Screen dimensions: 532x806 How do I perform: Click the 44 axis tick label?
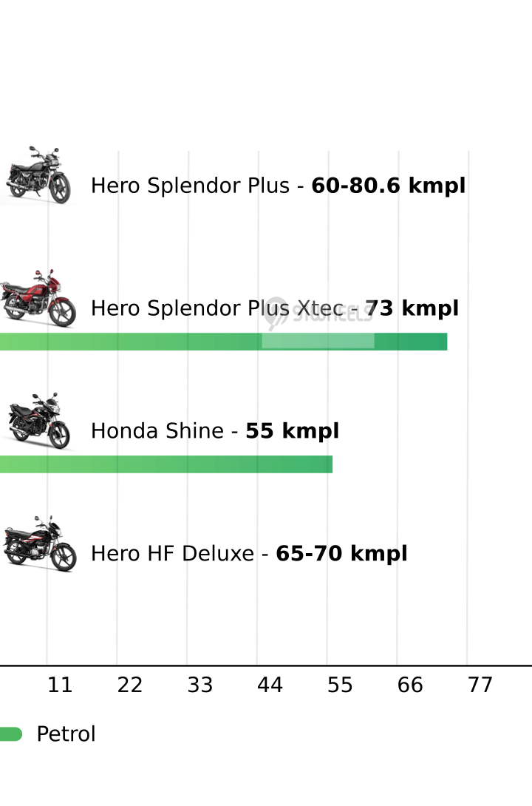(x=270, y=685)
